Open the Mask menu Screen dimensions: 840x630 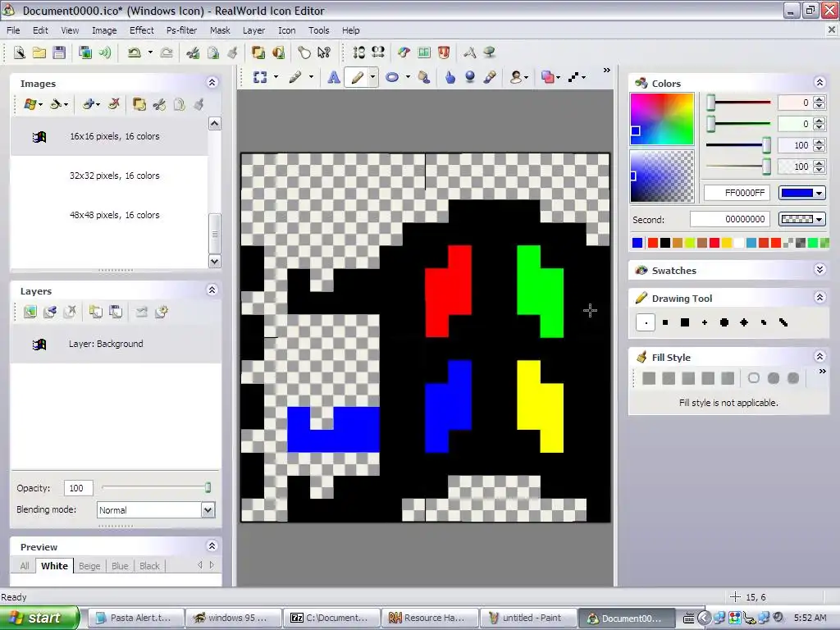click(220, 30)
